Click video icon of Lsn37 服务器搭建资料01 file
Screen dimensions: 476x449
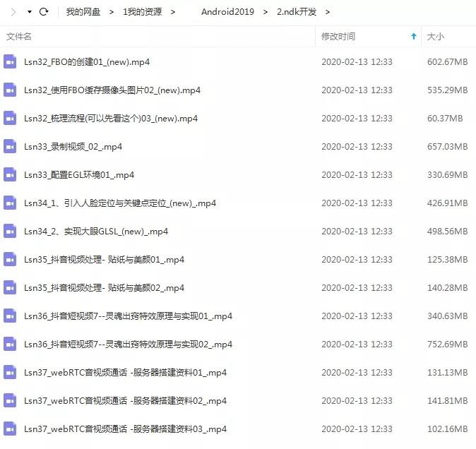point(10,372)
